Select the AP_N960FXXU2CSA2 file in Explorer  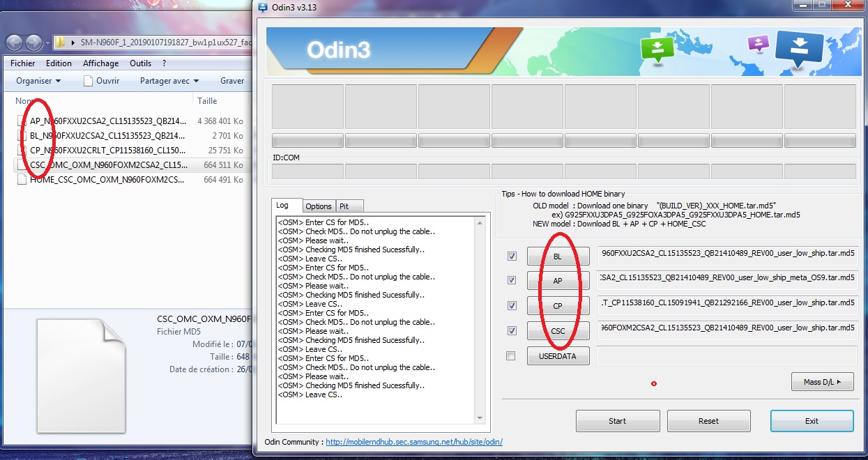(108, 121)
